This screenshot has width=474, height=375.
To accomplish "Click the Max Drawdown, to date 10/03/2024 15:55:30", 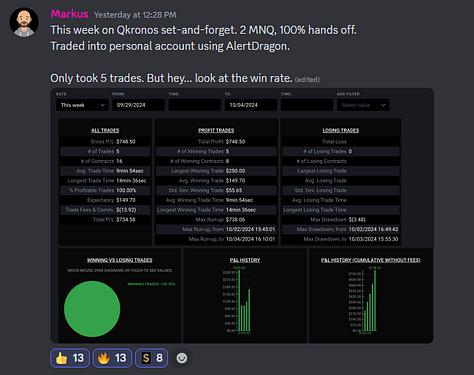I will click(x=373, y=239).
